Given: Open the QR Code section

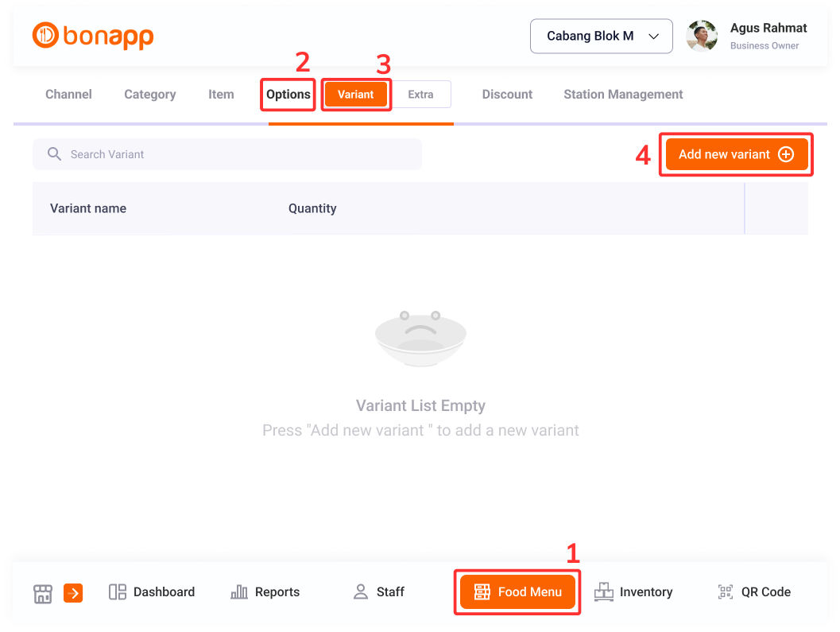Looking at the screenshot, I should tap(754, 591).
